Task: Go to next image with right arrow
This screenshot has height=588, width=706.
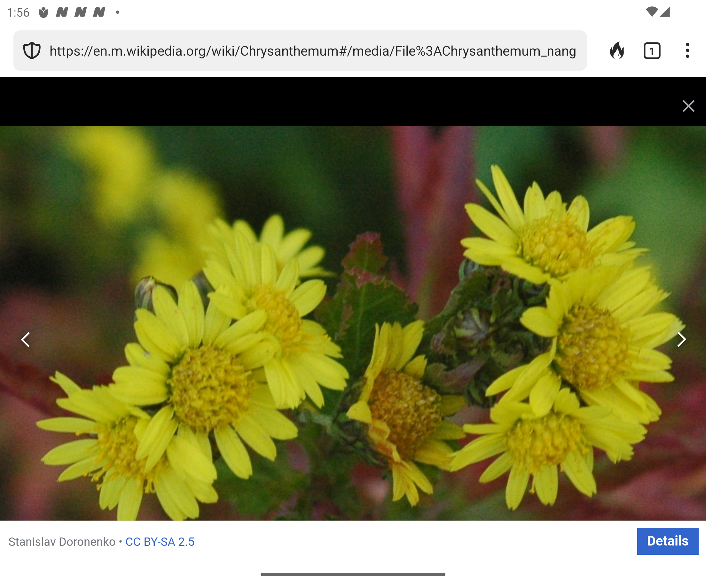Action: click(681, 339)
